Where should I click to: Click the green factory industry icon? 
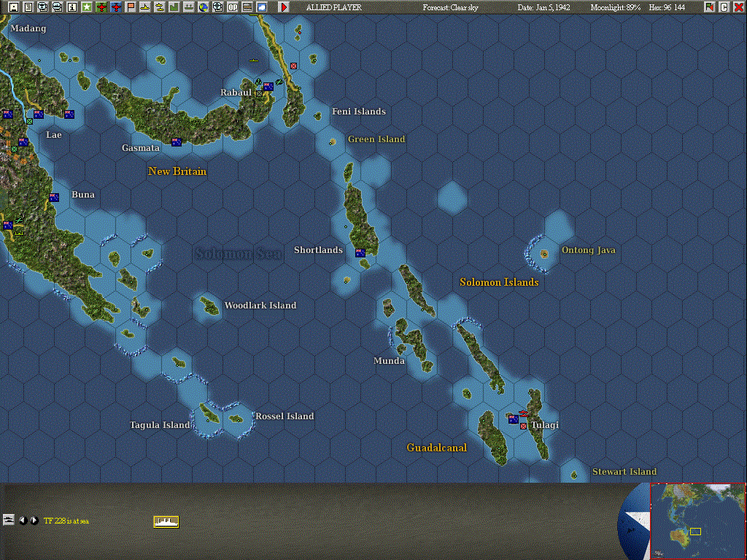point(174,7)
